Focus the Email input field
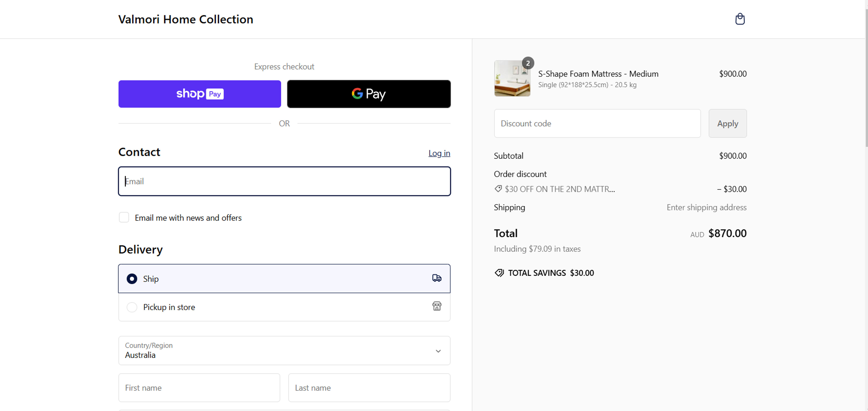 click(x=284, y=181)
